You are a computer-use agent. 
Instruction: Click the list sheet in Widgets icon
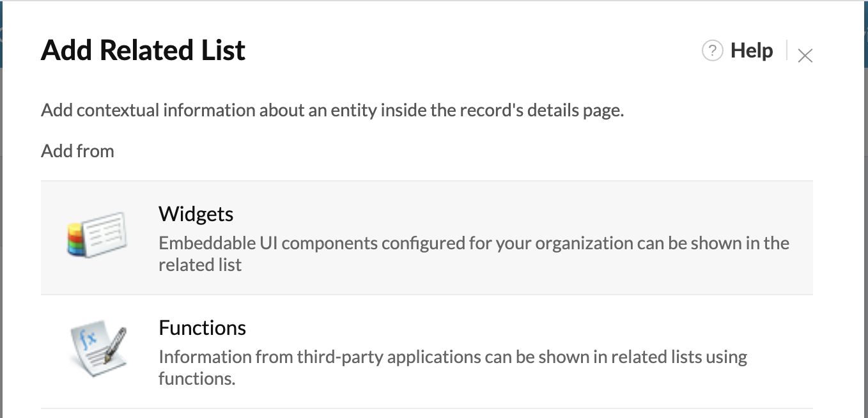coord(105,234)
